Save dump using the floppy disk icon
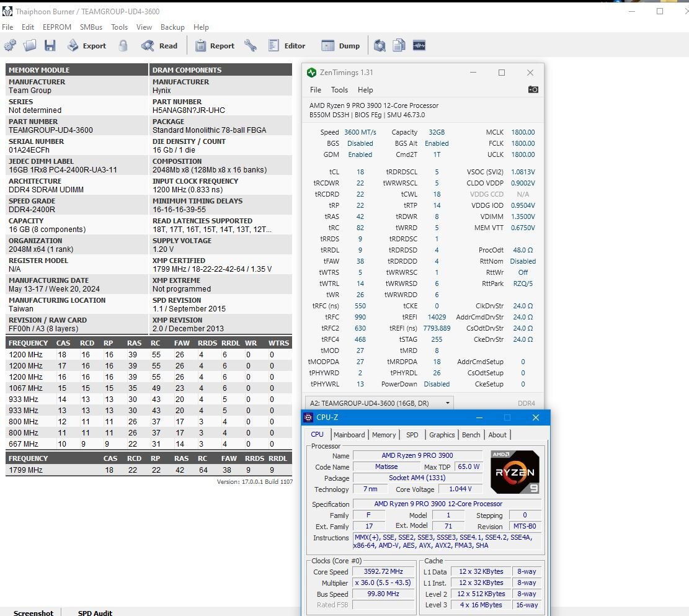Viewport: 689px width, 616px height. point(50,45)
